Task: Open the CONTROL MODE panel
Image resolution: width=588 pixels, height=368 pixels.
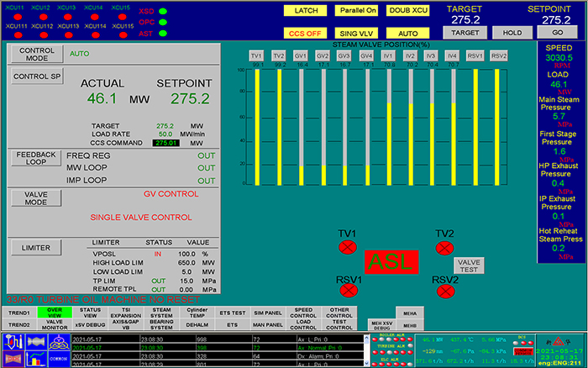Action: click(x=34, y=54)
